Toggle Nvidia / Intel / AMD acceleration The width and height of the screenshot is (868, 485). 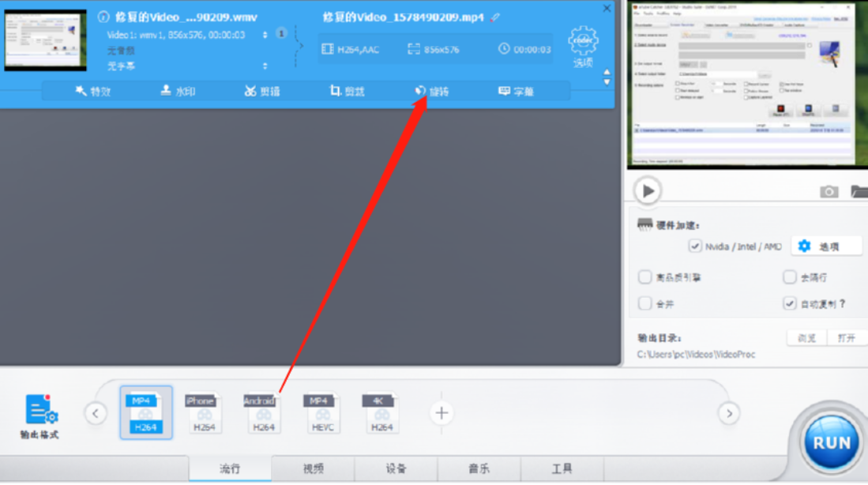[x=695, y=246]
